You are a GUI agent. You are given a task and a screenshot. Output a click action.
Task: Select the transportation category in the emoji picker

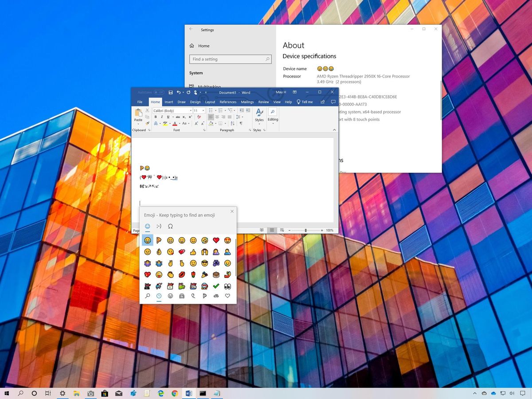tap(216, 296)
